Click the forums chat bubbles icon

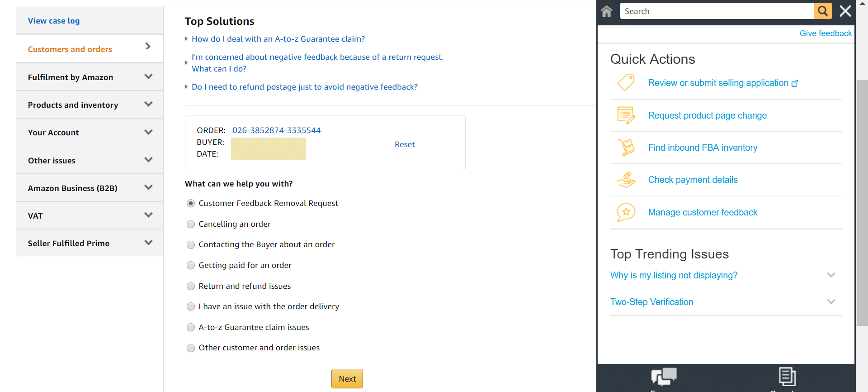[x=664, y=377]
